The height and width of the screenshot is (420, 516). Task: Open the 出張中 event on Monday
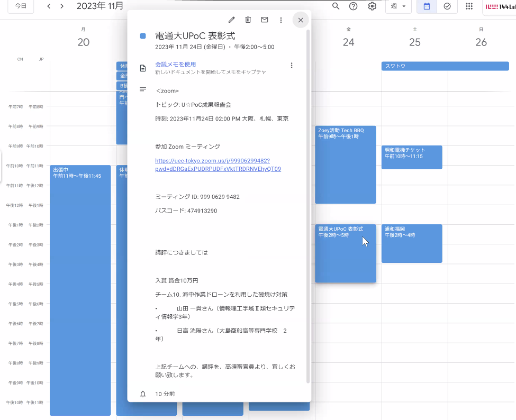[80, 290]
